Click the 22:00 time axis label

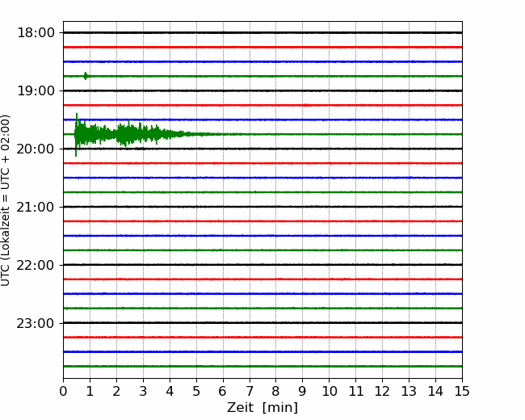[36, 265]
